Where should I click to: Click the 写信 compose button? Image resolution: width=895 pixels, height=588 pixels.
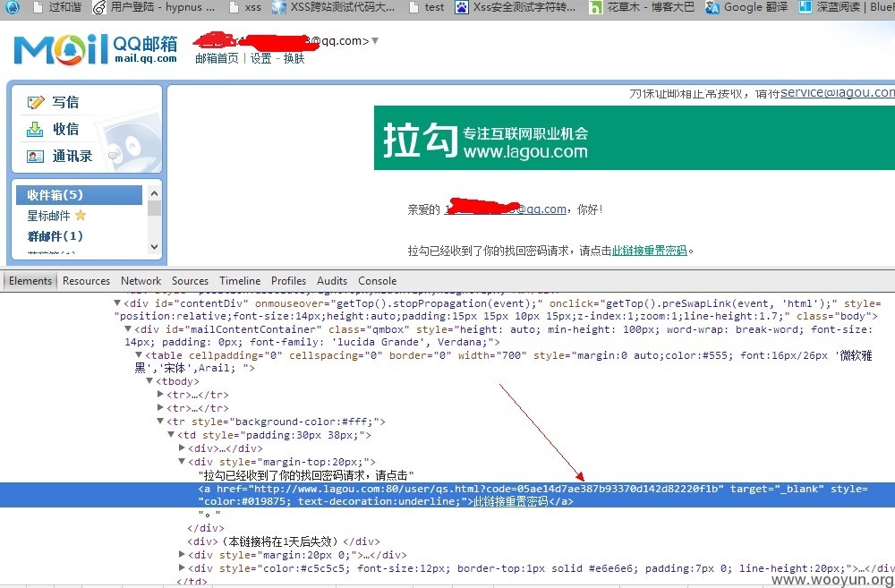[65, 102]
